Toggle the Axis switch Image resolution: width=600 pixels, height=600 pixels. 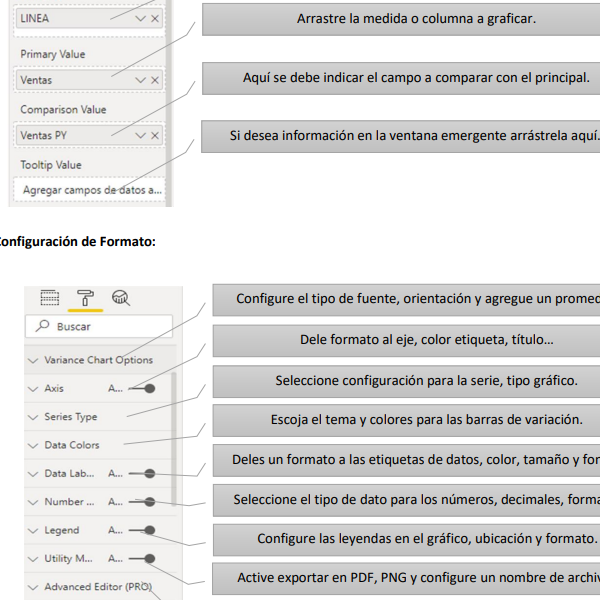142,388
